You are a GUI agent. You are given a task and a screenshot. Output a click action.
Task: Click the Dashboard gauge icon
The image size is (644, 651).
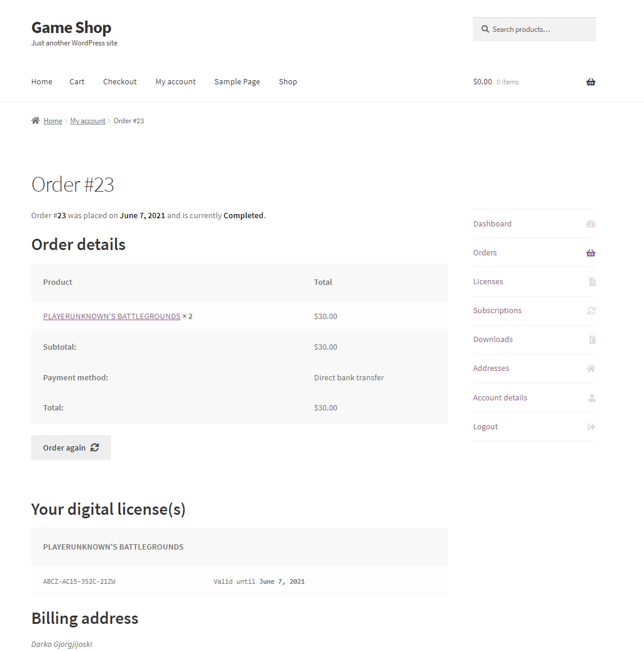pos(591,224)
